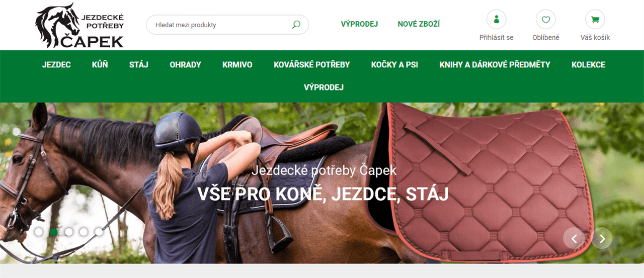Open the Oblíbené heart icon
The width and height of the screenshot is (644, 278).
pyautogui.click(x=545, y=20)
